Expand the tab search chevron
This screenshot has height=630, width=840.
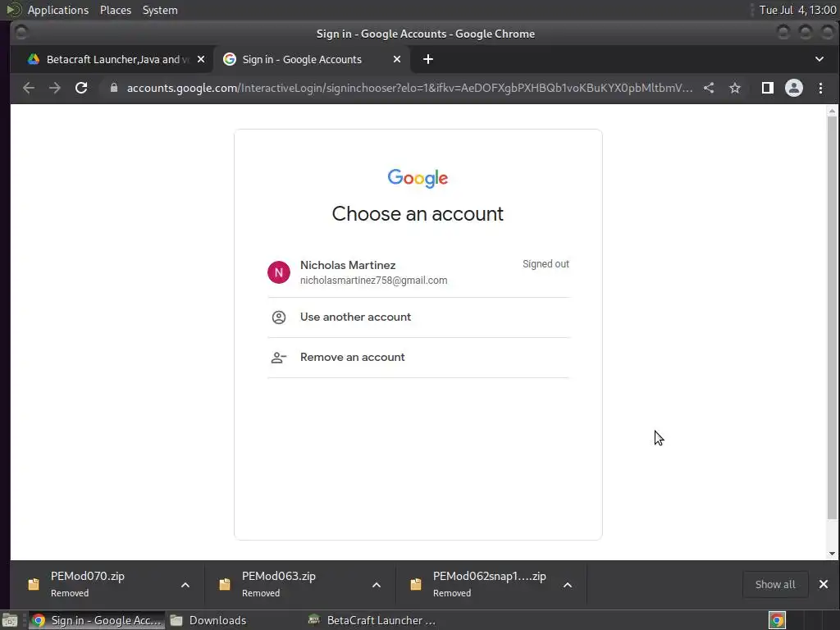pos(819,59)
